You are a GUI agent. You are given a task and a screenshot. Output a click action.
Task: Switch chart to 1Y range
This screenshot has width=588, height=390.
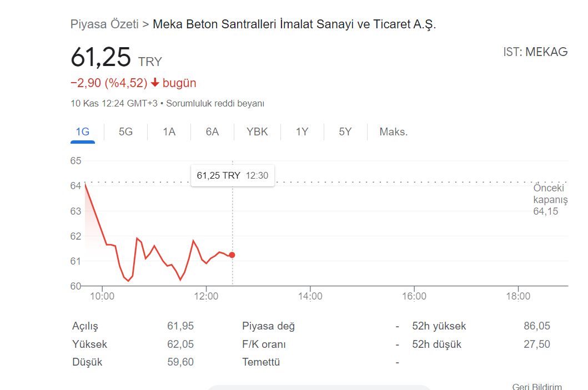coord(302,132)
